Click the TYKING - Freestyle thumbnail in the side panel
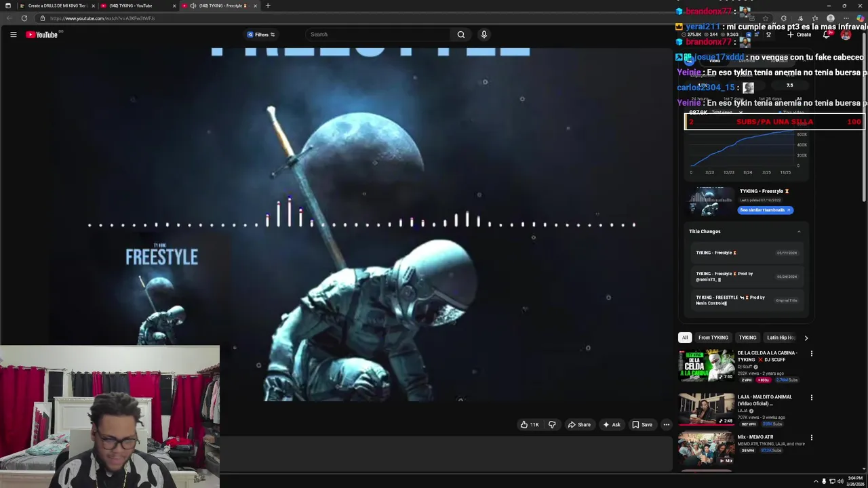Screen dimensions: 868x488 click(x=711, y=201)
